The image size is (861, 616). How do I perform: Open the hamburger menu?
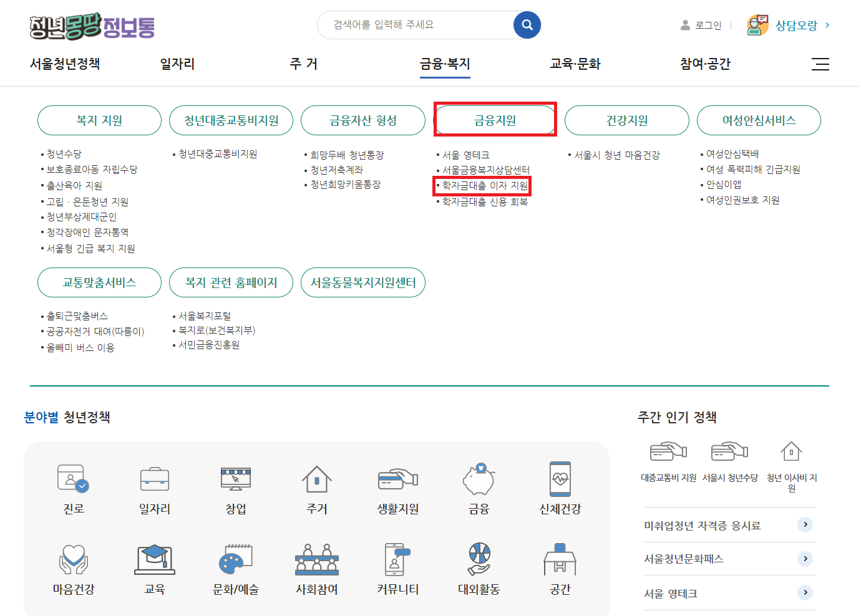click(x=820, y=64)
